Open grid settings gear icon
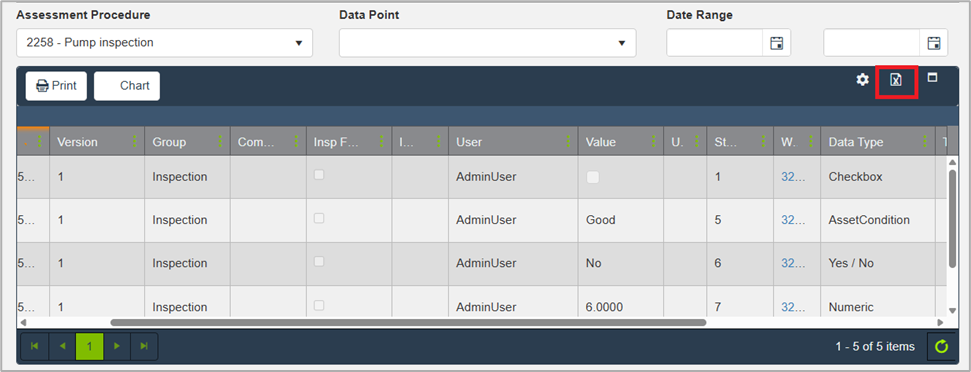The height and width of the screenshot is (372, 971). pyautogui.click(x=863, y=80)
